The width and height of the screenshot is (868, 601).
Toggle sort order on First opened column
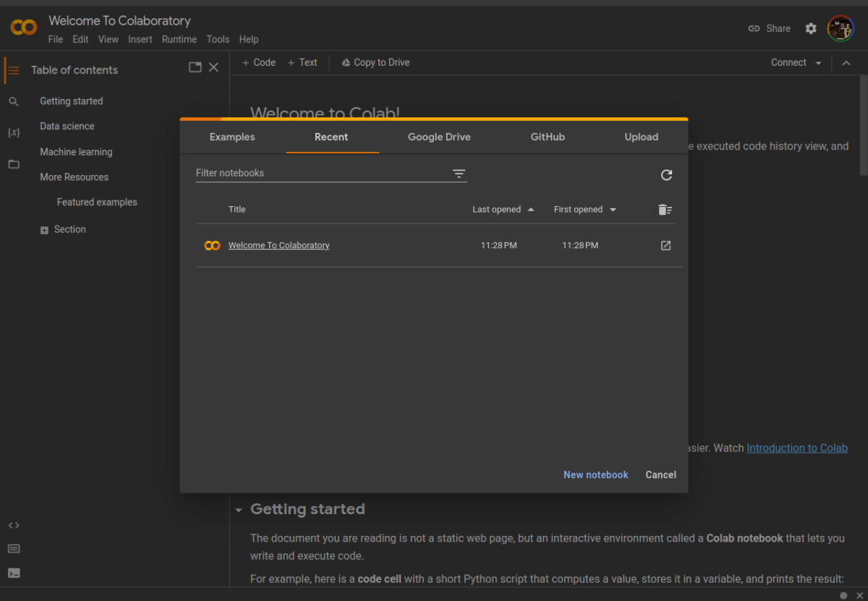(x=584, y=209)
